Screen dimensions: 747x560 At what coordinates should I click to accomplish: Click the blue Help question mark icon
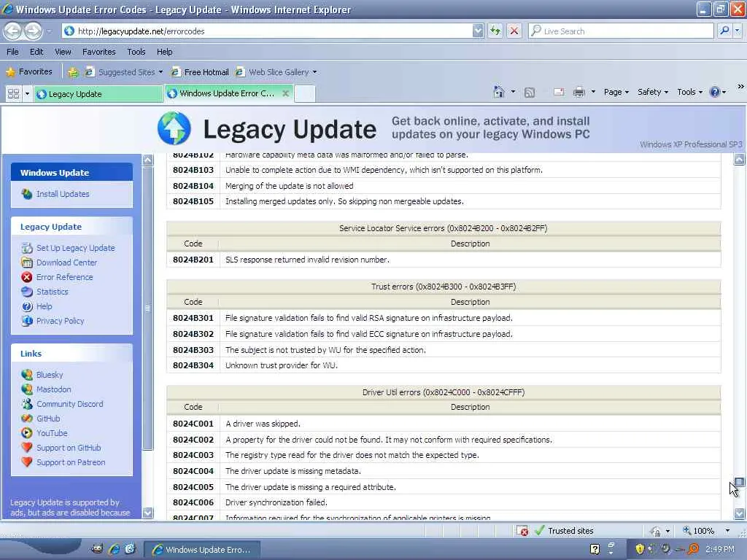tap(715, 92)
